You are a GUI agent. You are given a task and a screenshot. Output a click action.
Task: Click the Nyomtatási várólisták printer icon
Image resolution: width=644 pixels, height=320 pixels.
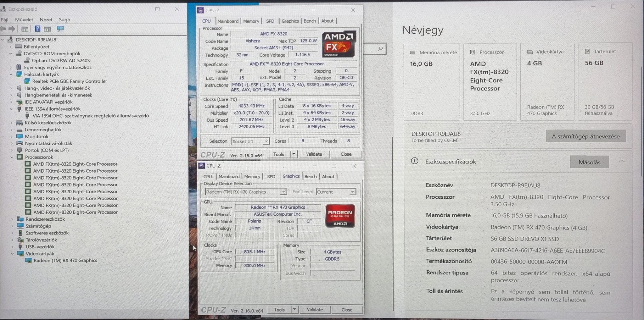[x=20, y=143]
